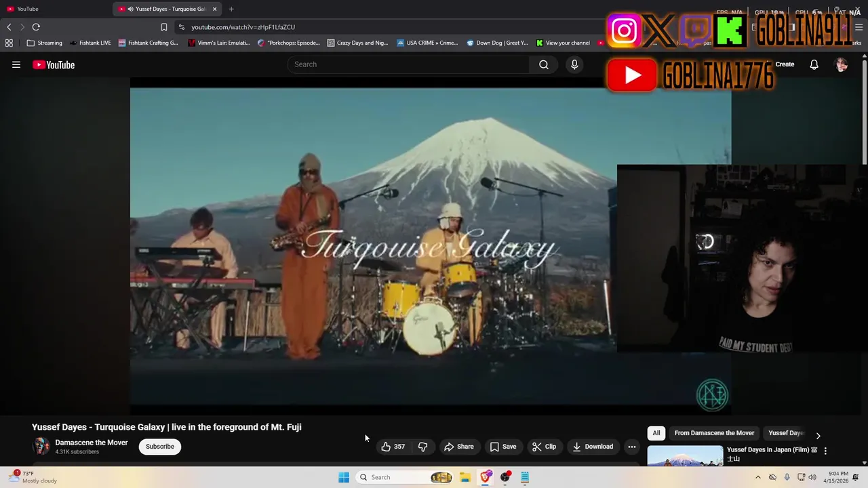Close the Yussef Dayes tab
The image size is (868, 488).
215,9
